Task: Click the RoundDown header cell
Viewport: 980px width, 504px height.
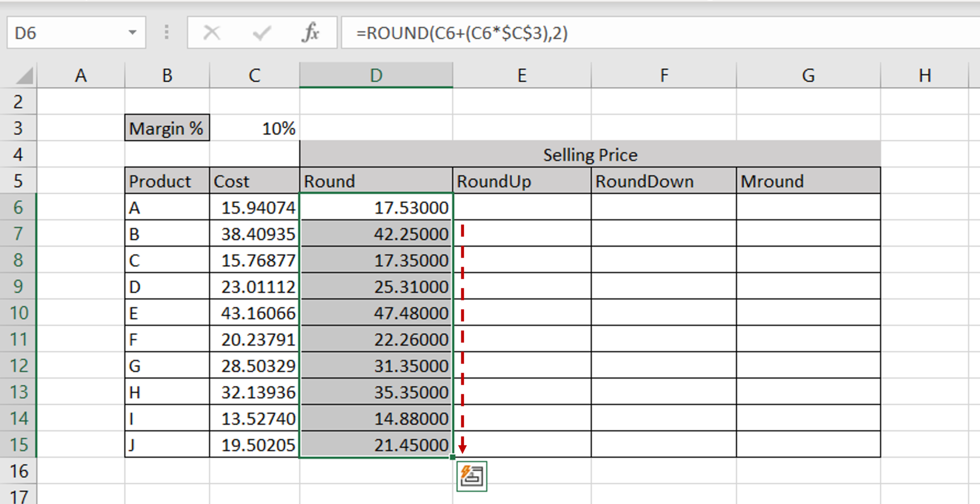Action: tap(664, 181)
